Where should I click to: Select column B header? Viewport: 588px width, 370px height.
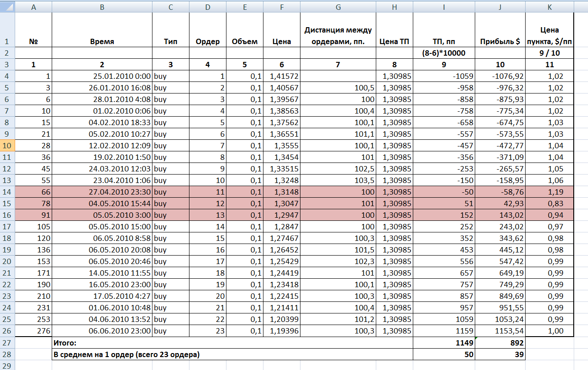(x=102, y=6)
